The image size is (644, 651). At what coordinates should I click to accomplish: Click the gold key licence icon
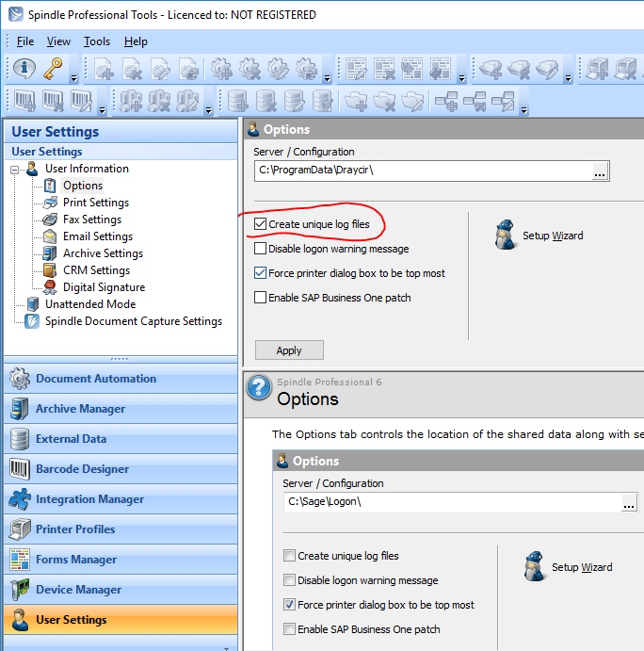(53, 69)
